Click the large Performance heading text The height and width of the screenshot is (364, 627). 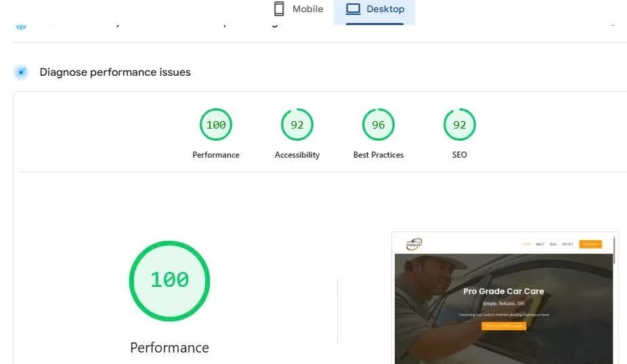[x=169, y=348]
